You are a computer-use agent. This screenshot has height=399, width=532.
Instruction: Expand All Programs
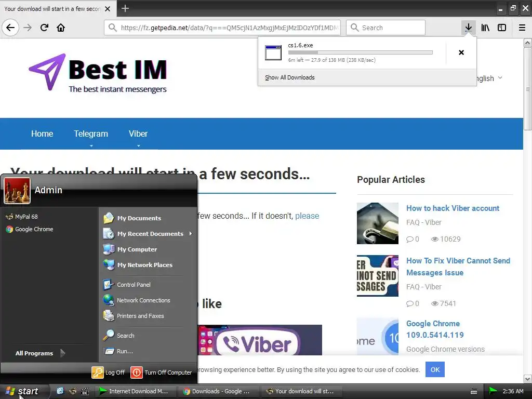tap(40, 353)
